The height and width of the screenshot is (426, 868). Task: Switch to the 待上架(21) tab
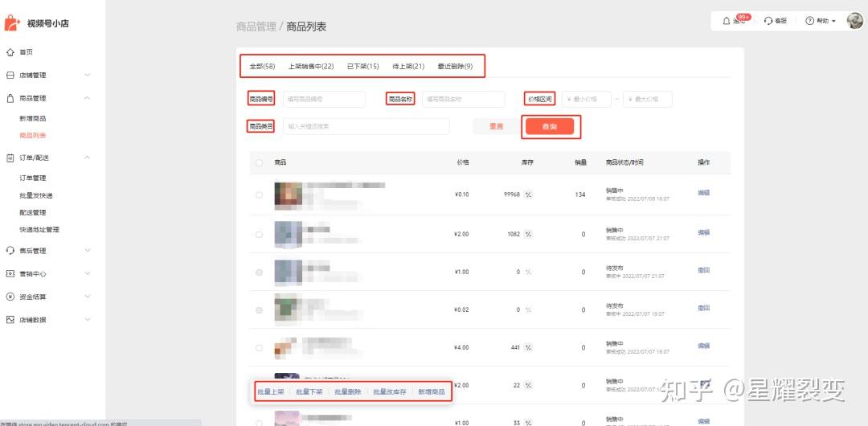(408, 66)
